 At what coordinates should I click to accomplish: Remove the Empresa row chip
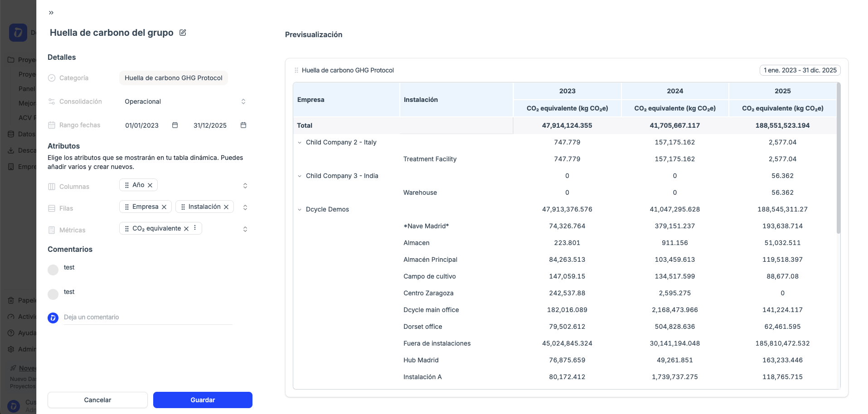(164, 207)
